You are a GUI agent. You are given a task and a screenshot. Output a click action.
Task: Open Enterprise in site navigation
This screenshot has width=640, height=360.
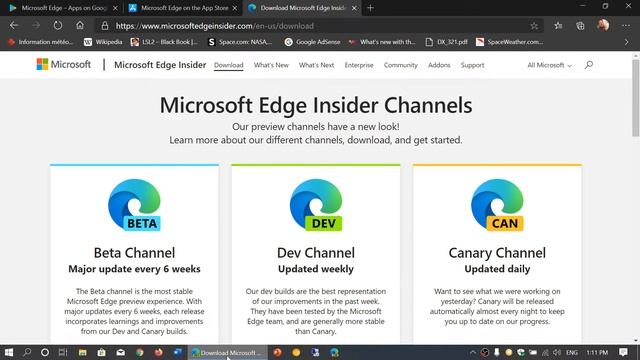(x=359, y=65)
